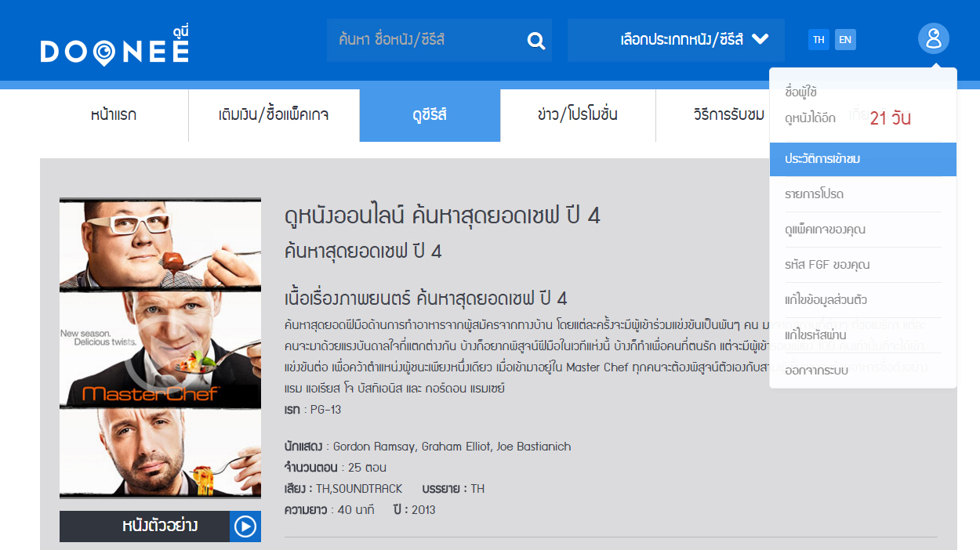Click ออกจากระบบ to log out
This screenshot has height=550, width=980.
pos(863,371)
